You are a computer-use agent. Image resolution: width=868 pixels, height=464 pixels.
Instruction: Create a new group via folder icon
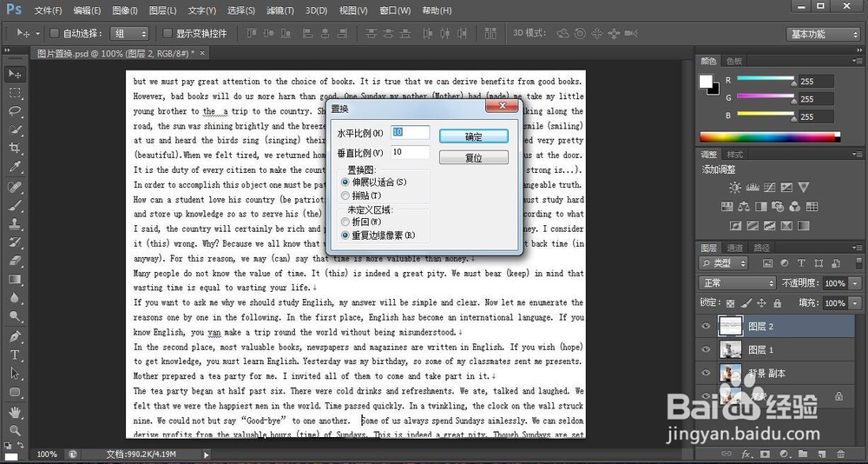(x=803, y=454)
